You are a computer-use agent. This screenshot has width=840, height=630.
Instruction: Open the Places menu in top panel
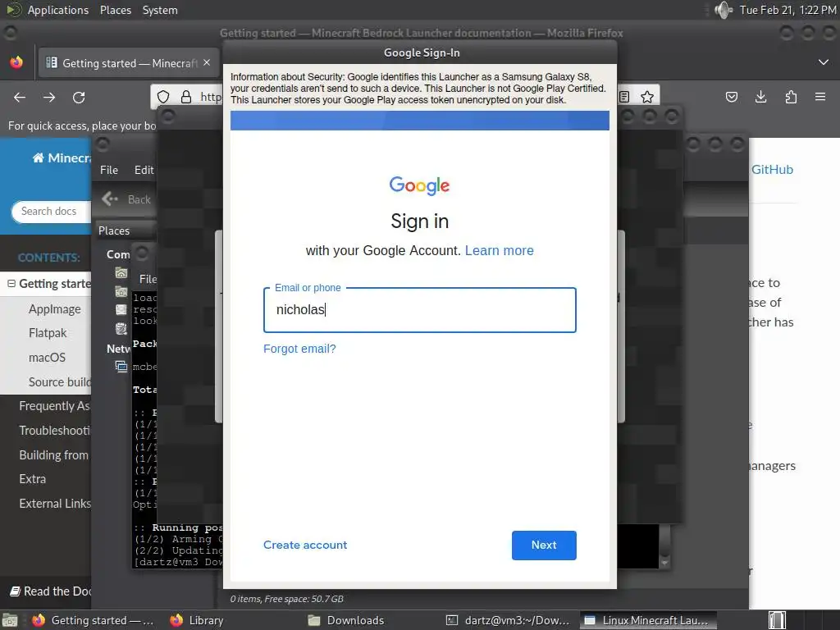[x=115, y=10]
